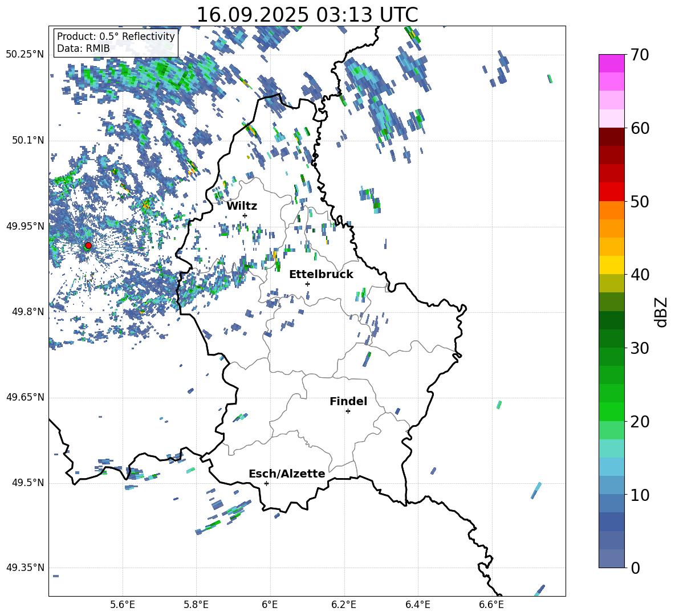The height and width of the screenshot is (616, 675).
Task: Click 'Data: RMIB' label
Action: (x=83, y=48)
